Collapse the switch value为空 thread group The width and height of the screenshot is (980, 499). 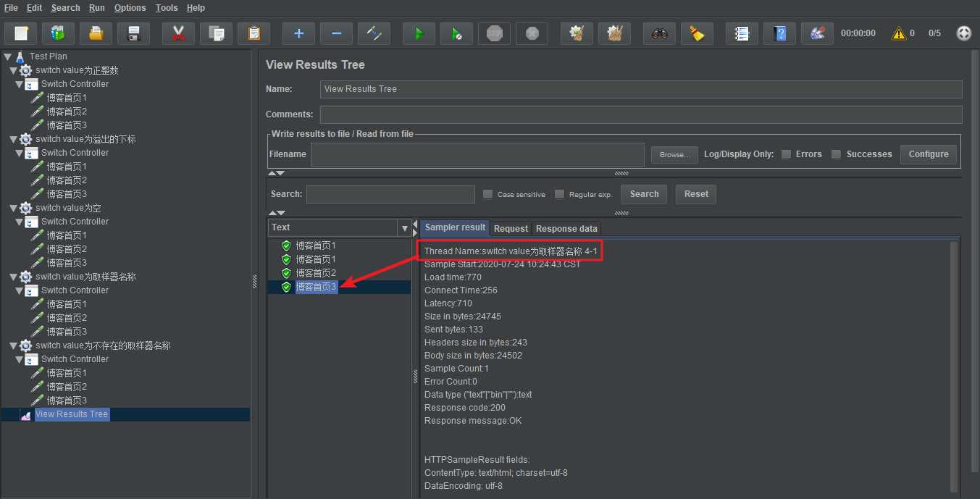(13, 208)
